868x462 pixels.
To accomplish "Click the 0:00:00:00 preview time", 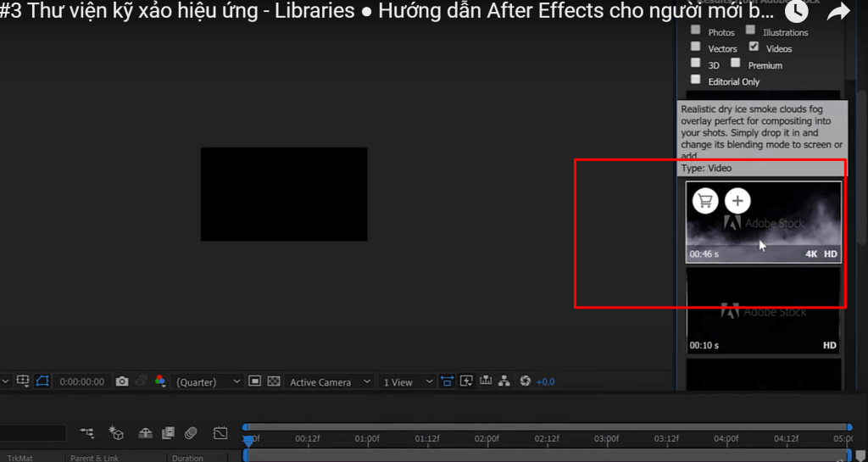I will click(82, 381).
